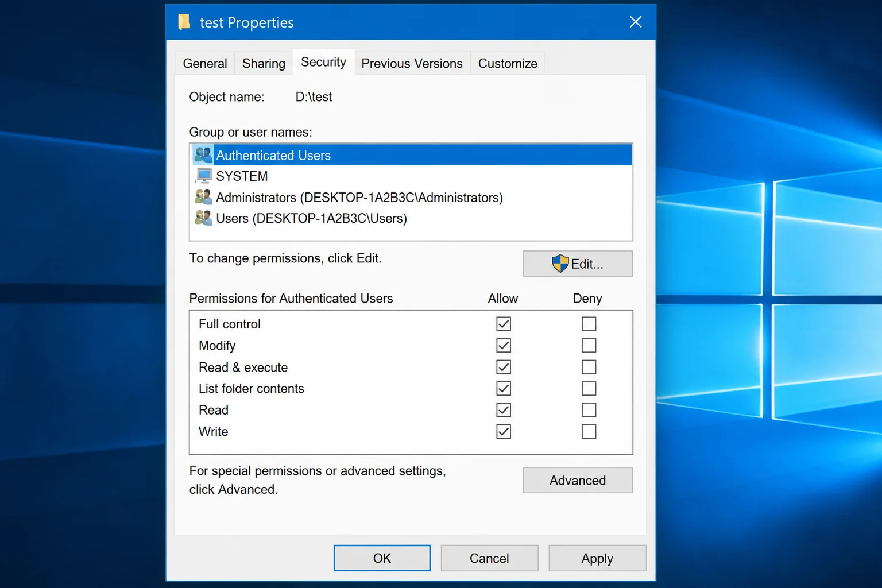Click the Users group icon

tap(203, 218)
